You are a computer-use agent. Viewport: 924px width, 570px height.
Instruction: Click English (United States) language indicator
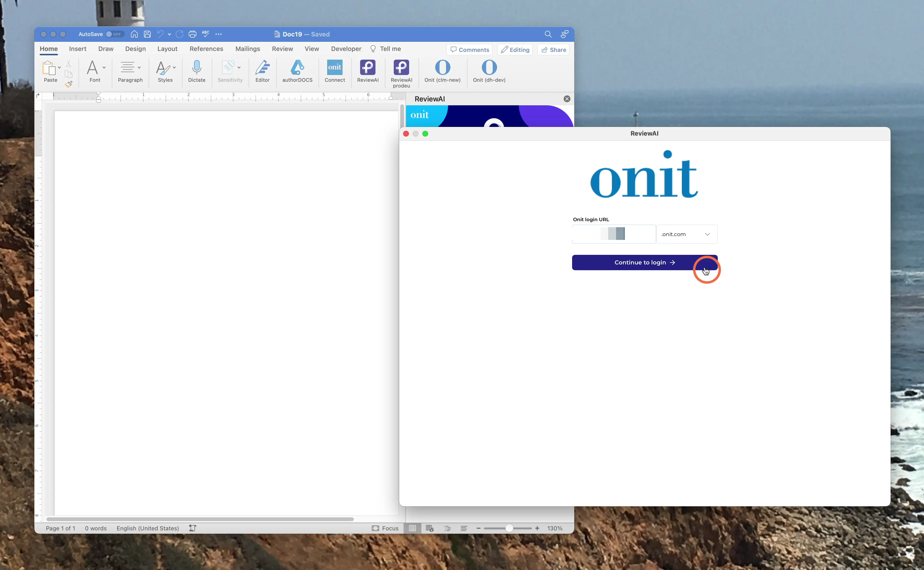(148, 528)
